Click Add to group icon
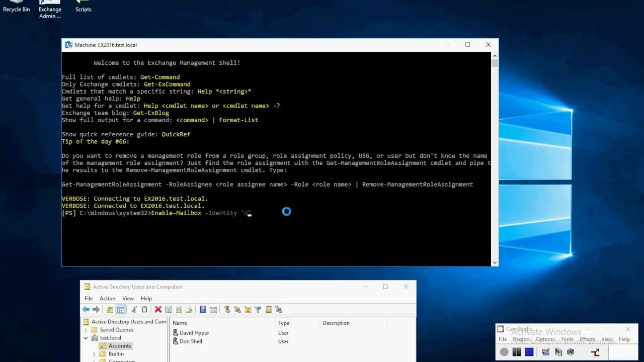Viewport: 644px width, 362px height. (x=279, y=310)
